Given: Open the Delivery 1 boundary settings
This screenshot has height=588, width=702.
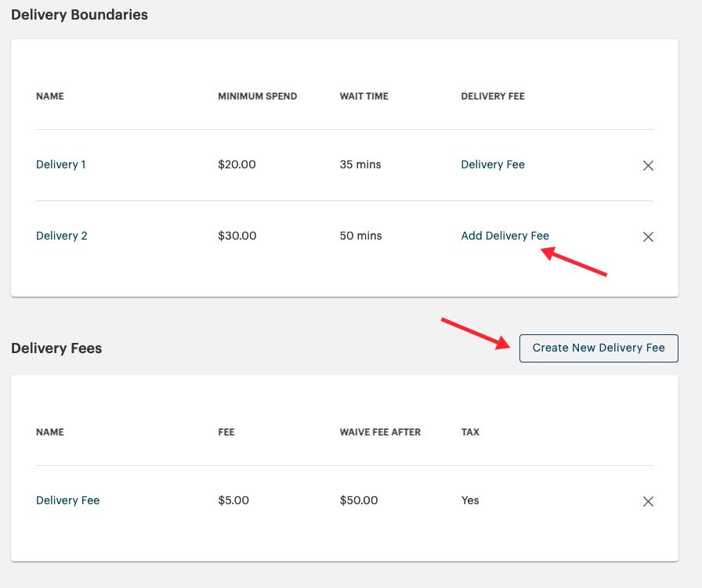Looking at the screenshot, I should pyautogui.click(x=61, y=164).
